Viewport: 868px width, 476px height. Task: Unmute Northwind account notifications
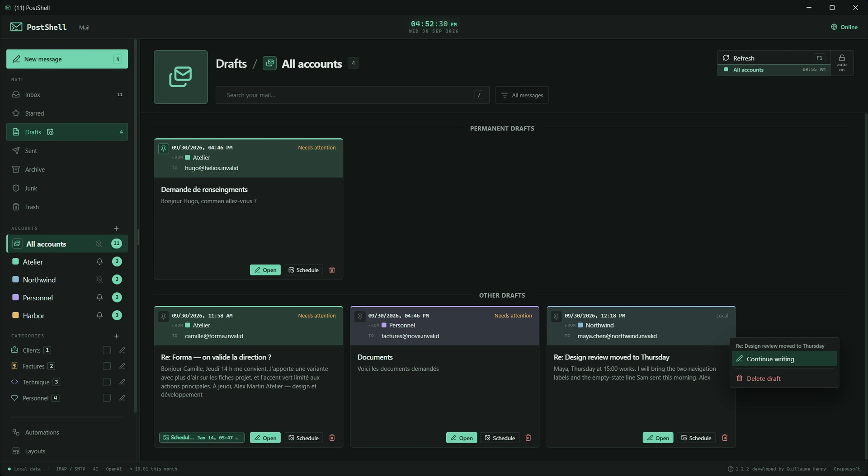99,280
